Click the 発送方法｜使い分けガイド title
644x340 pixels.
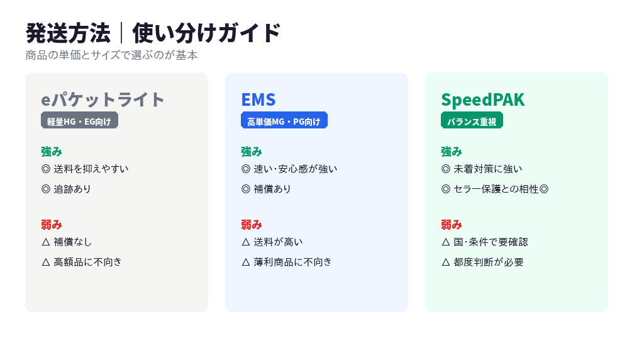[x=153, y=33]
